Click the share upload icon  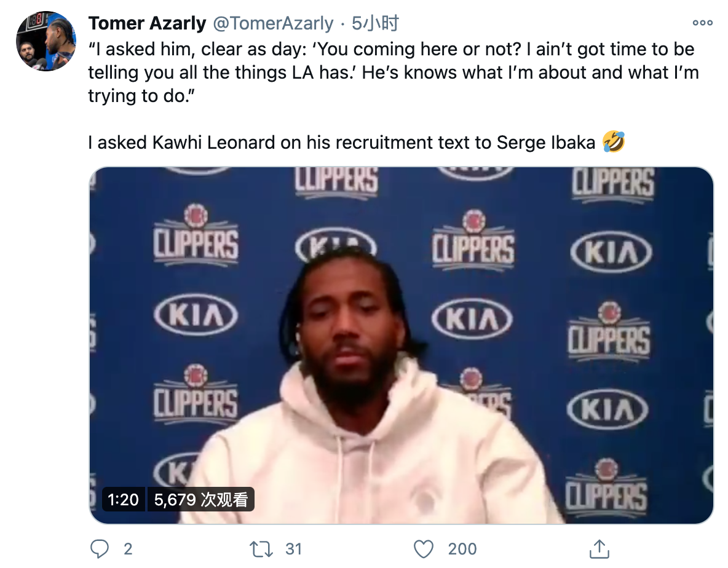[x=599, y=548]
